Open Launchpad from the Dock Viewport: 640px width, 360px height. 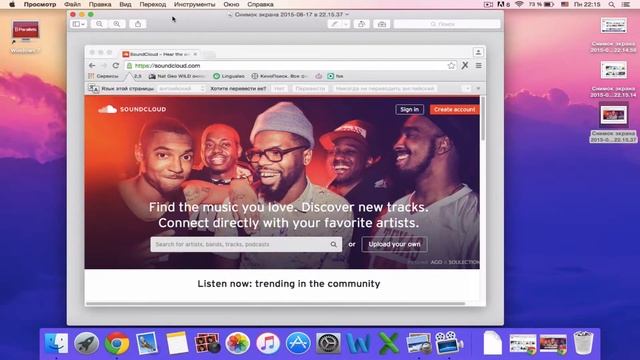[x=86, y=343]
